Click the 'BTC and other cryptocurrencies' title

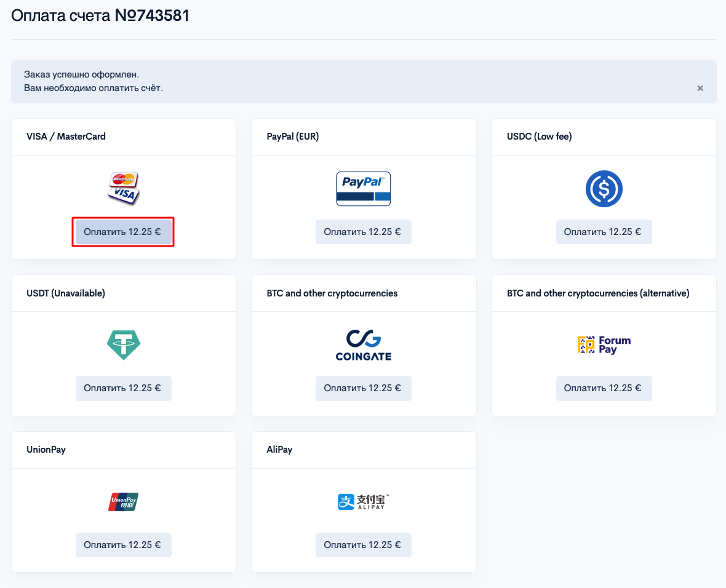point(332,293)
